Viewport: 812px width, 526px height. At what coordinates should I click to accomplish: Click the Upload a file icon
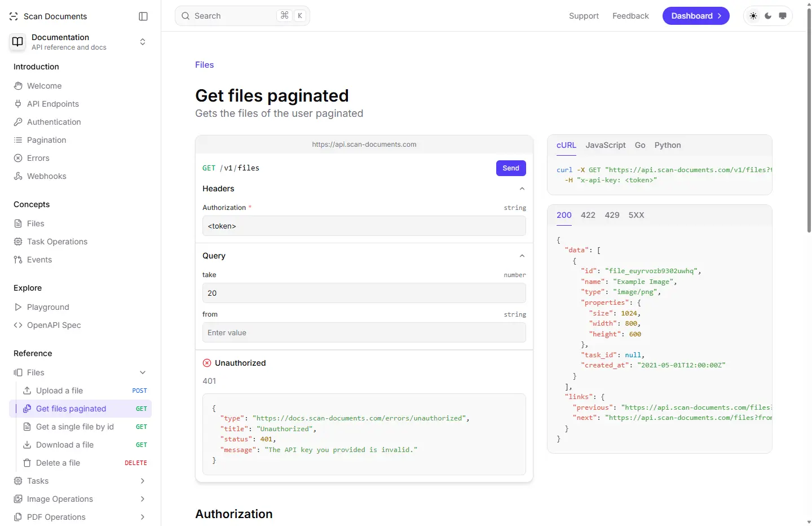click(27, 391)
